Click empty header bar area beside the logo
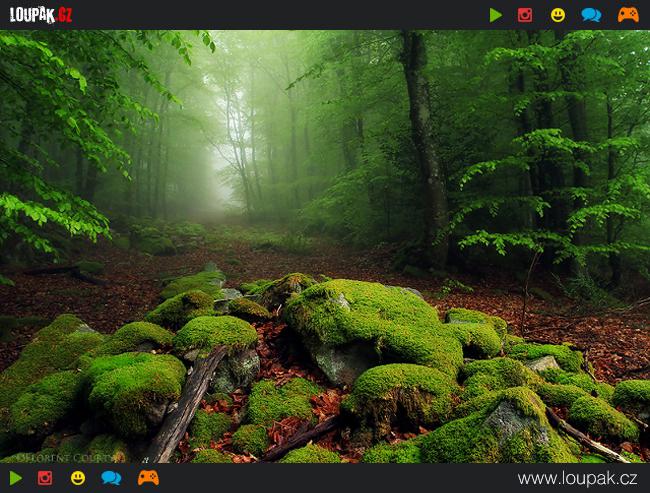The width and height of the screenshot is (650, 493). point(280,15)
